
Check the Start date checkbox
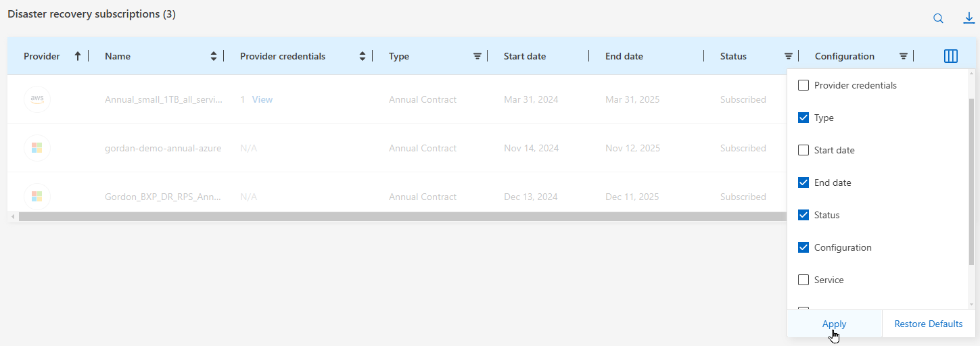(x=803, y=150)
